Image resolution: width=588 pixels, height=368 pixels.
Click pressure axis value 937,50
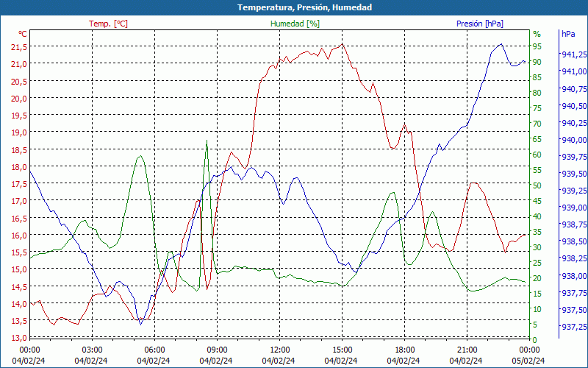574,310
